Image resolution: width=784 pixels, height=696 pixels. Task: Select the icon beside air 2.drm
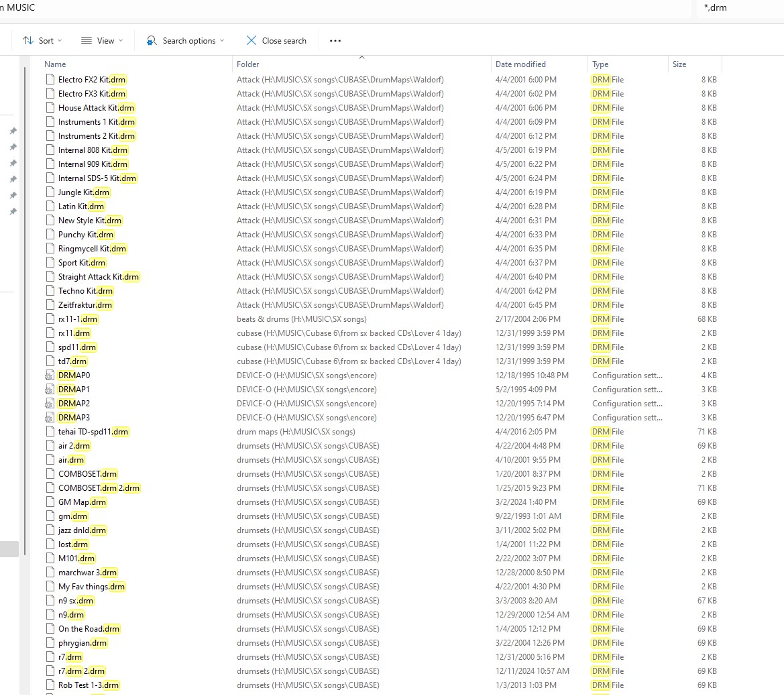pos(50,445)
